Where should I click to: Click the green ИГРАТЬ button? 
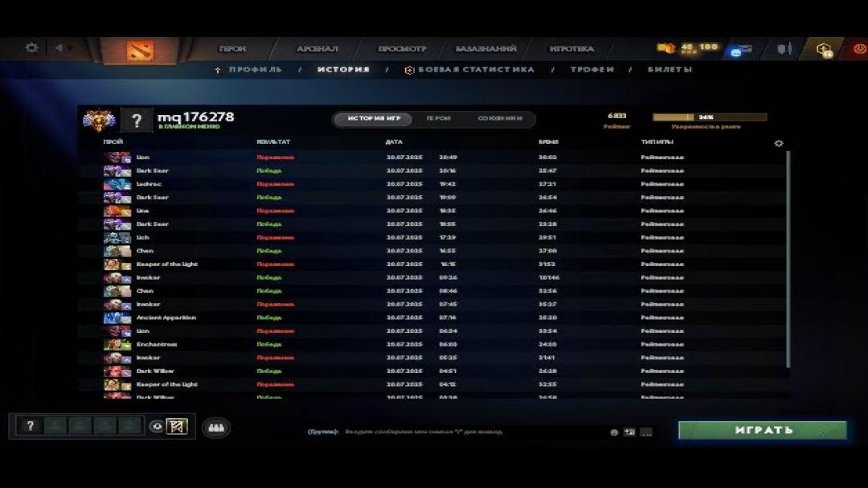point(763,430)
